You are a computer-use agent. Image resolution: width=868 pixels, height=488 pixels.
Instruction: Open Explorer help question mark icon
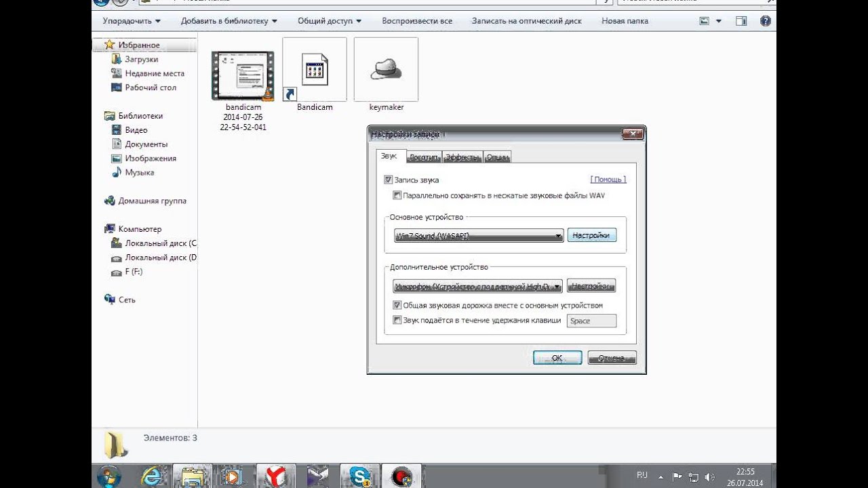(766, 21)
